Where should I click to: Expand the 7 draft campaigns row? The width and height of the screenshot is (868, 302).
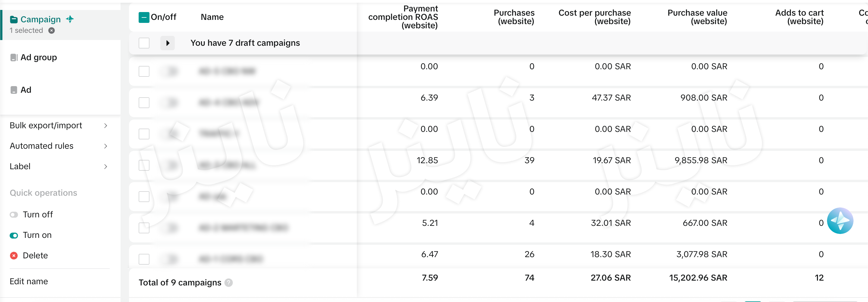(x=168, y=43)
